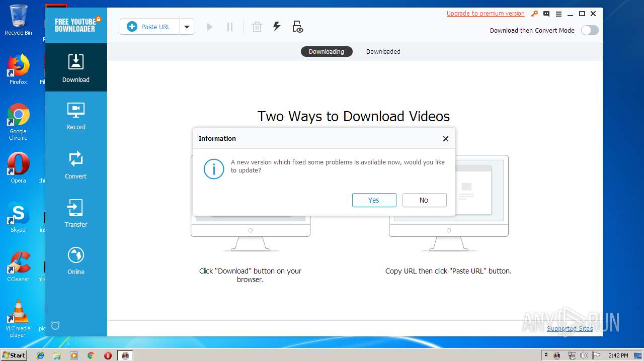Toggle Download then Convert Mode switch

(590, 30)
